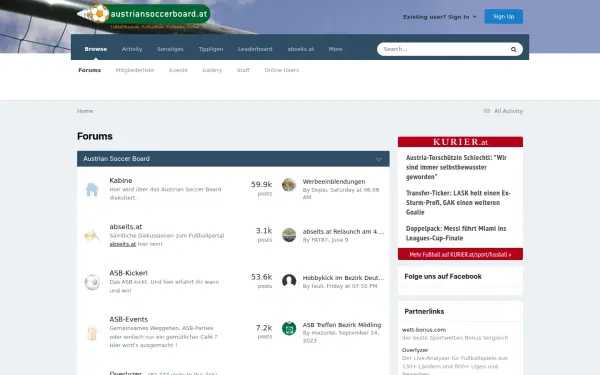Open the Leaderboard tab

click(255, 49)
